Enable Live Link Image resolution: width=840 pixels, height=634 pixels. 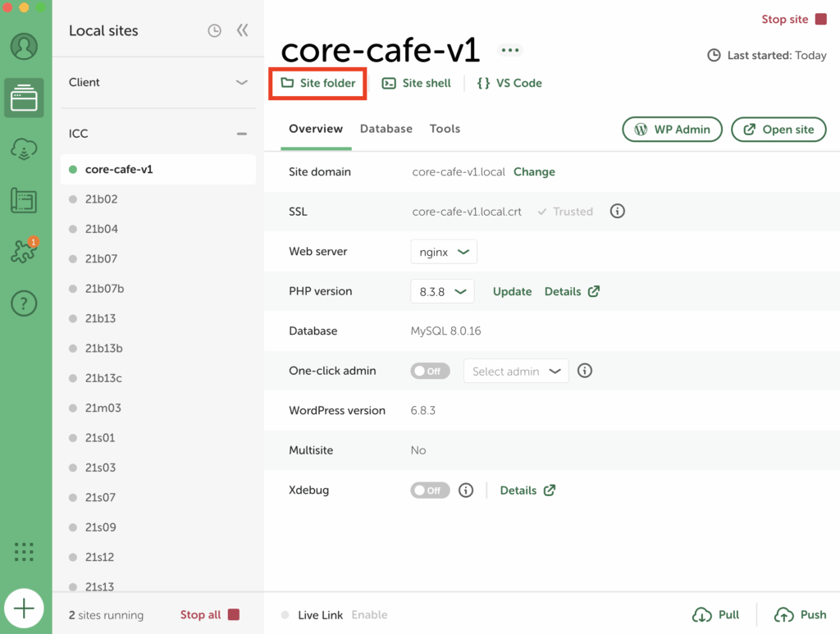pos(369,615)
